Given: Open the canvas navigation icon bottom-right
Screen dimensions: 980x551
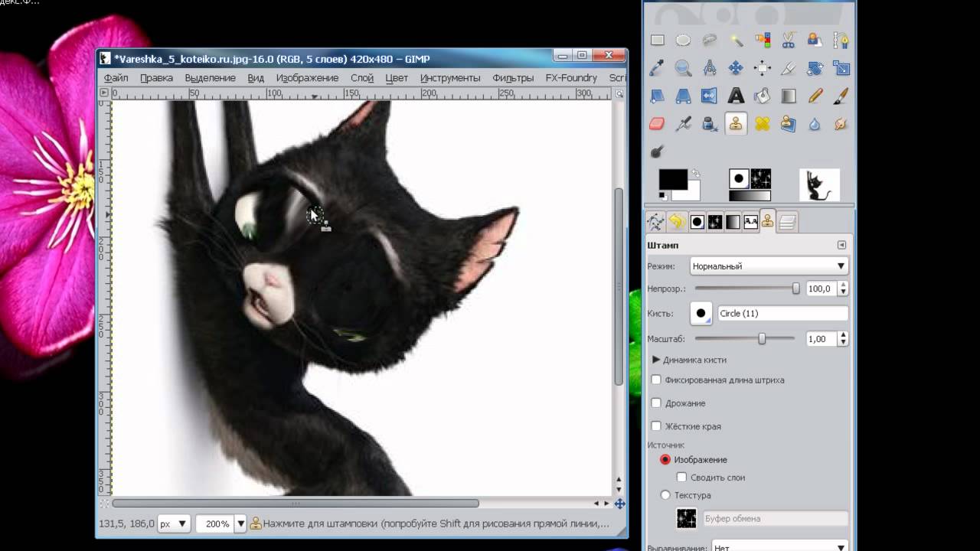Looking at the screenshot, I should pyautogui.click(x=619, y=504).
